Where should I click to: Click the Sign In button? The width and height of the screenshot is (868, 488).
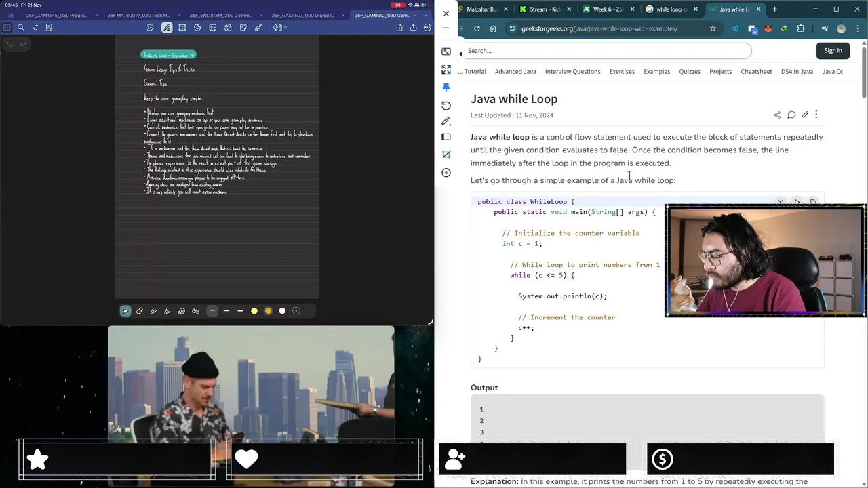833,50
